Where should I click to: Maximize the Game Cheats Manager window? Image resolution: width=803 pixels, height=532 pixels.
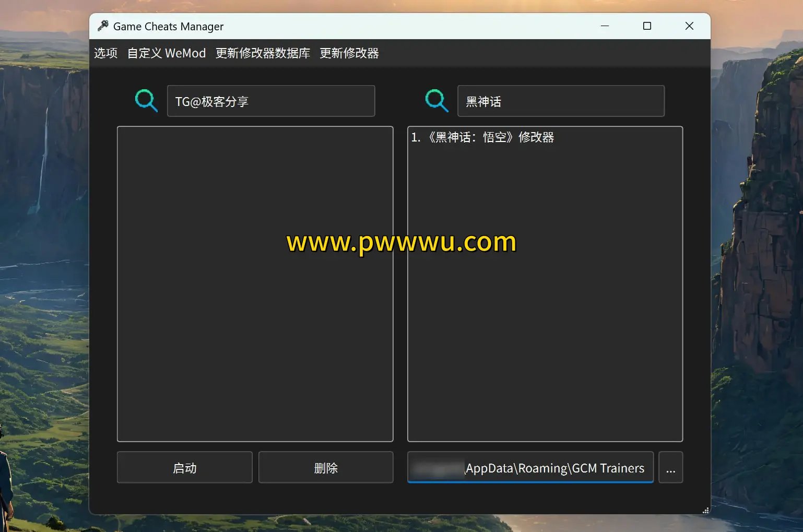point(647,26)
